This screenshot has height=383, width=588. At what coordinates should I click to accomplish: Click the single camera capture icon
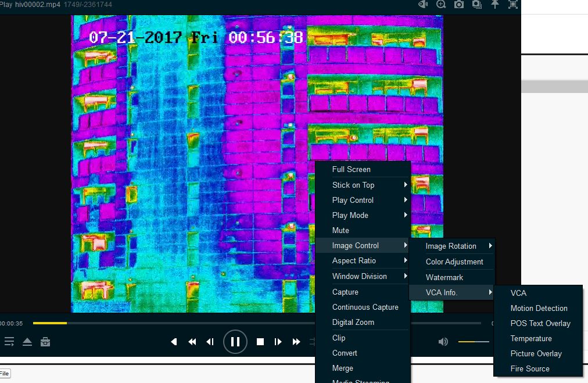[x=459, y=5]
